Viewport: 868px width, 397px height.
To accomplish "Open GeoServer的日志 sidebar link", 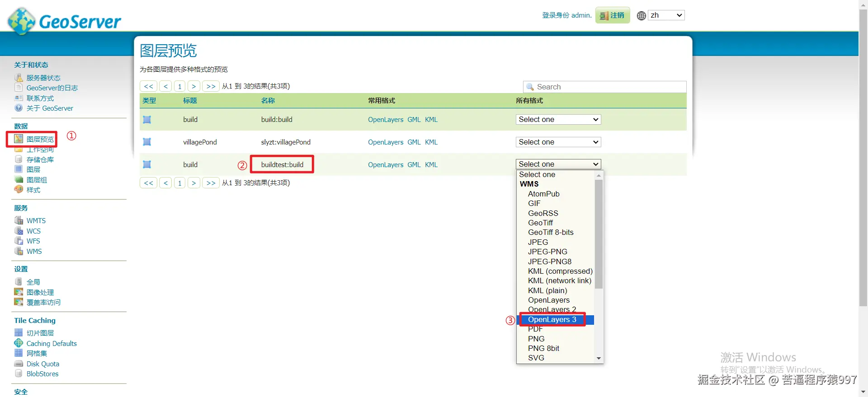I will click(52, 88).
